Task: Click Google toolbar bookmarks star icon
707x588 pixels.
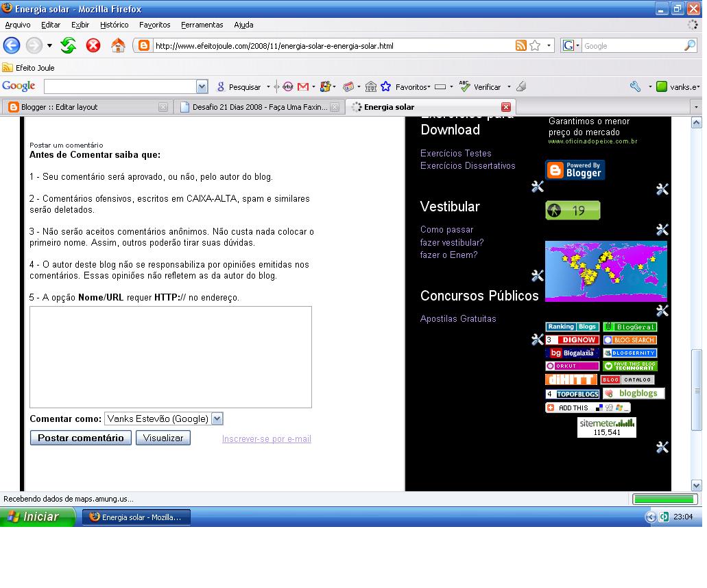Action: (x=385, y=86)
